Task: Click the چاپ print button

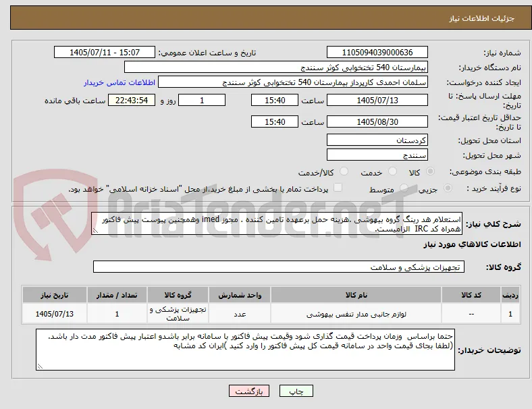Action: point(296,391)
